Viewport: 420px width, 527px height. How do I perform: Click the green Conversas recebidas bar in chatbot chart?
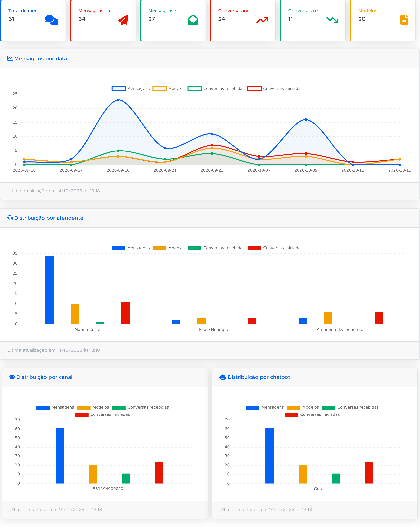coord(336,479)
